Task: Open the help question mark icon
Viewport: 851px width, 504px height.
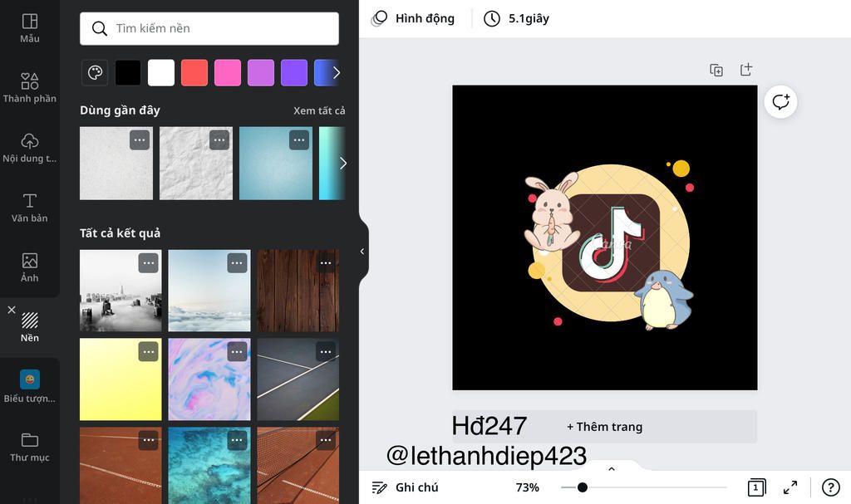Action: click(830, 487)
